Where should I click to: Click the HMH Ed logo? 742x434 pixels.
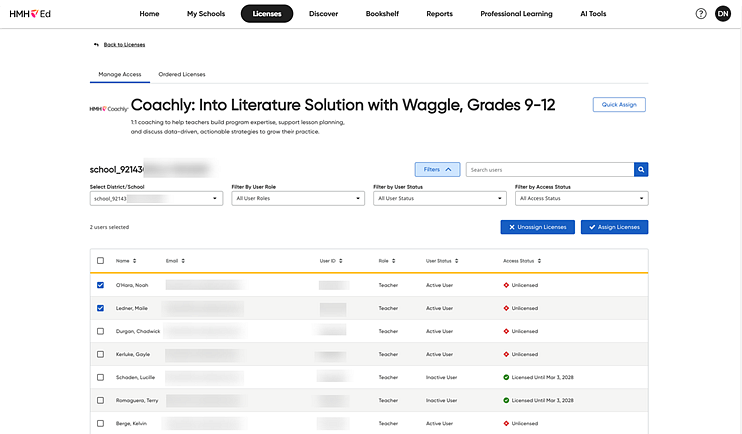[x=30, y=14]
